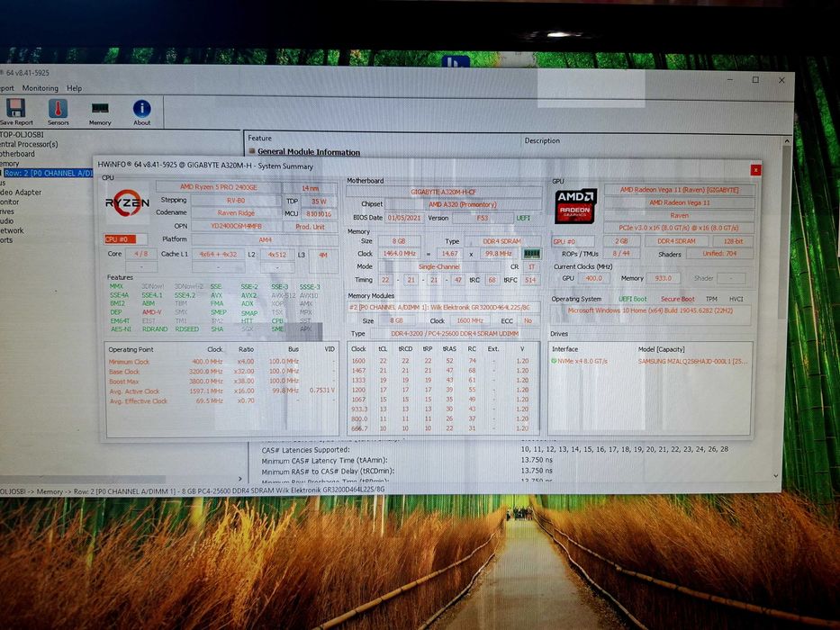Screen dimensions: 840x630
Task: Click the 1464.0 MHz memory clock value
Action: (x=399, y=254)
